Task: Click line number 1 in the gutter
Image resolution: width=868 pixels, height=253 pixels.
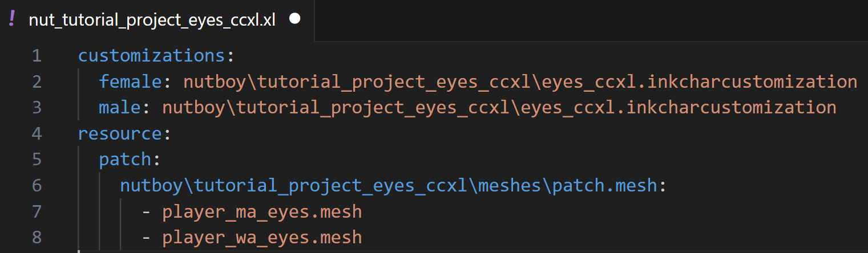Action: click(37, 56)
